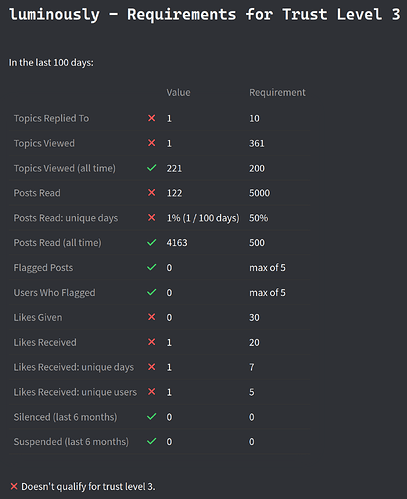Click the 4163 posts read value

[x=177, y=243]
